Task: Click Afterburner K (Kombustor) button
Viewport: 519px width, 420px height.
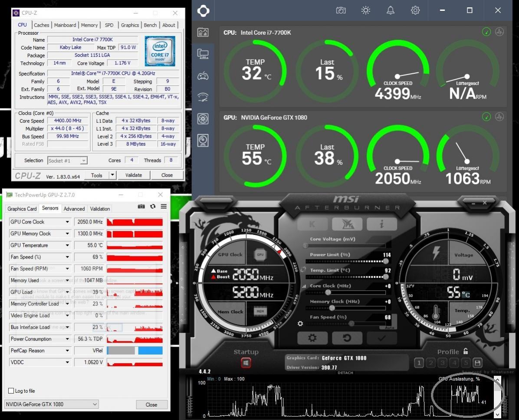Action: [x=312, y=224]
